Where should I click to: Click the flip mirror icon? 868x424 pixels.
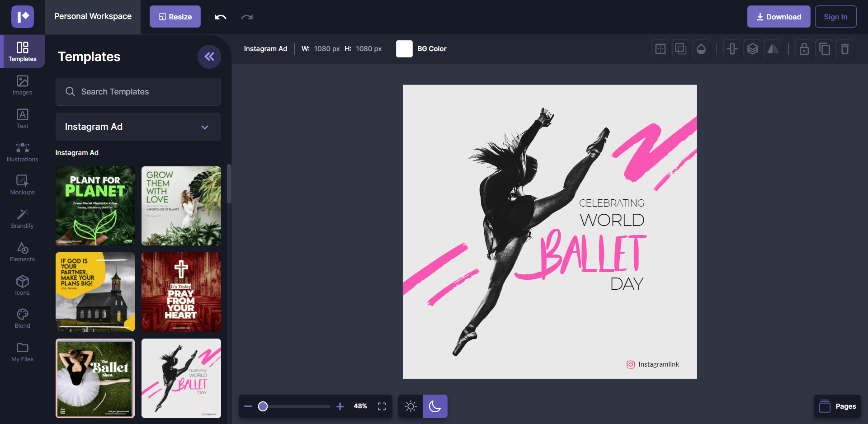click(773, 49)
